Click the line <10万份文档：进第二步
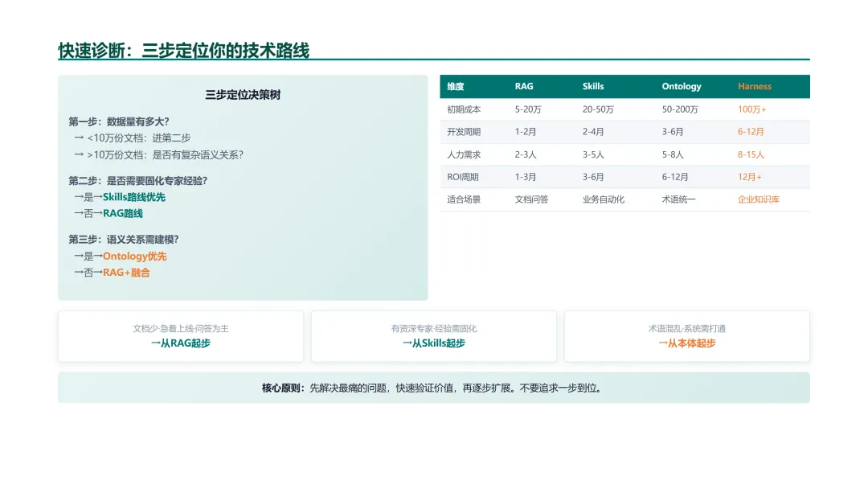 pos(138,138)
